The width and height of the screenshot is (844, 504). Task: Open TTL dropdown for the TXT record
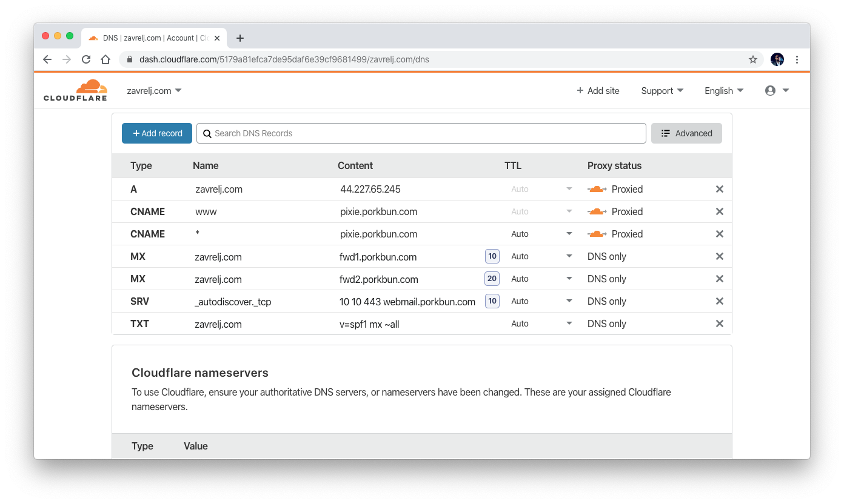(541, 323)
